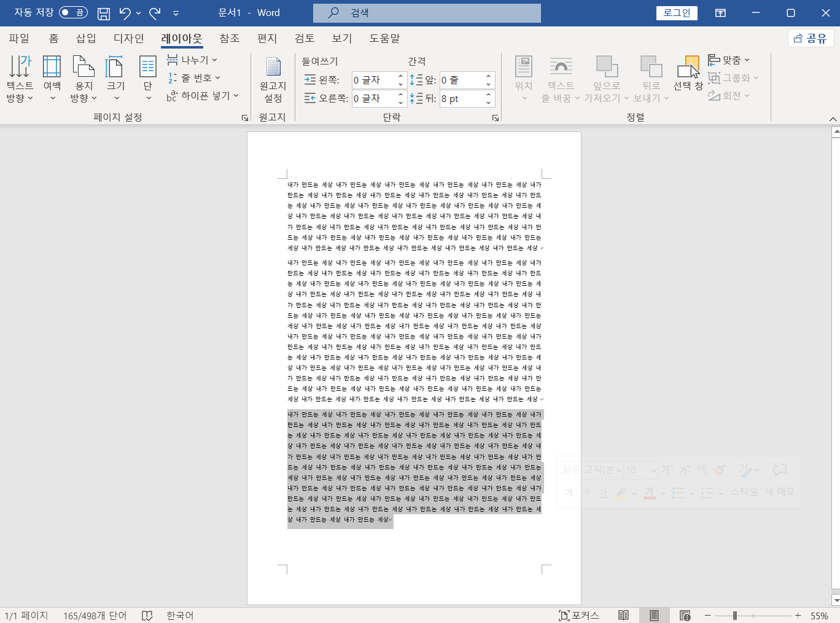This screenshot has height=623, width=840.
Task: Switch to Print Layout view icon
Action: click(x=654, y=615)
